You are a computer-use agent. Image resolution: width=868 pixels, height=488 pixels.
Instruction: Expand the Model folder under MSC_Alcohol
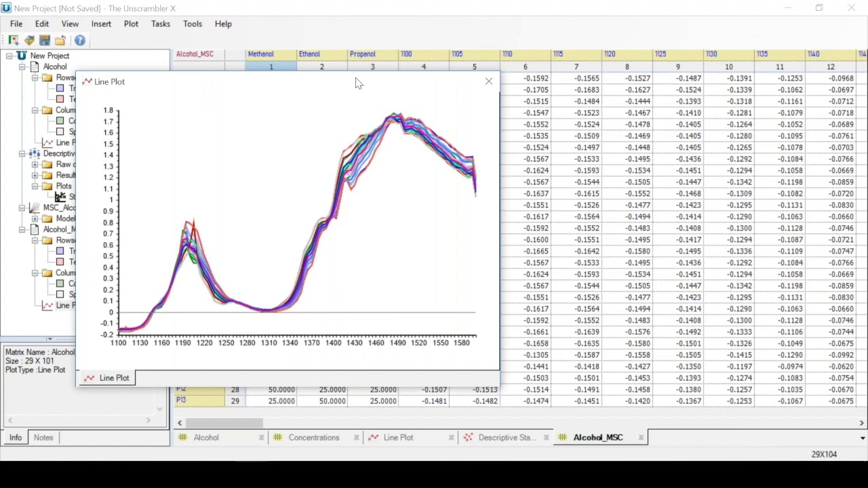point(35,218)
